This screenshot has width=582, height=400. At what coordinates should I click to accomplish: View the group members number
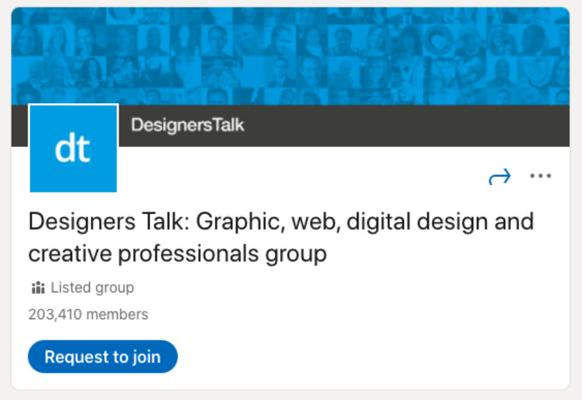point(88,314)
